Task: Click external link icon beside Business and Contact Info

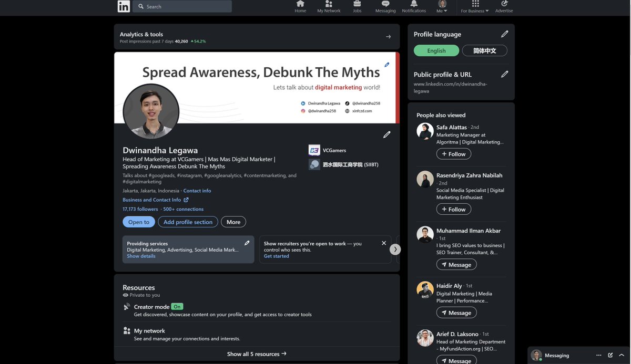Action: 186,200
